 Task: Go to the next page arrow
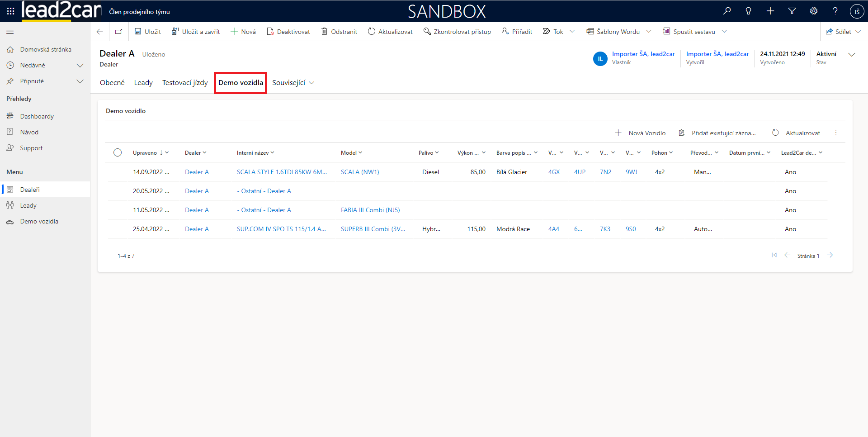tap(830, 255)
